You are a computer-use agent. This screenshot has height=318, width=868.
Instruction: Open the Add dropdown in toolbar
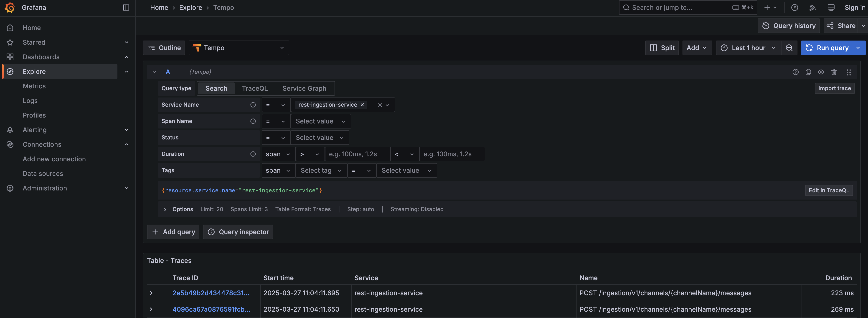[x=697, y=48]
